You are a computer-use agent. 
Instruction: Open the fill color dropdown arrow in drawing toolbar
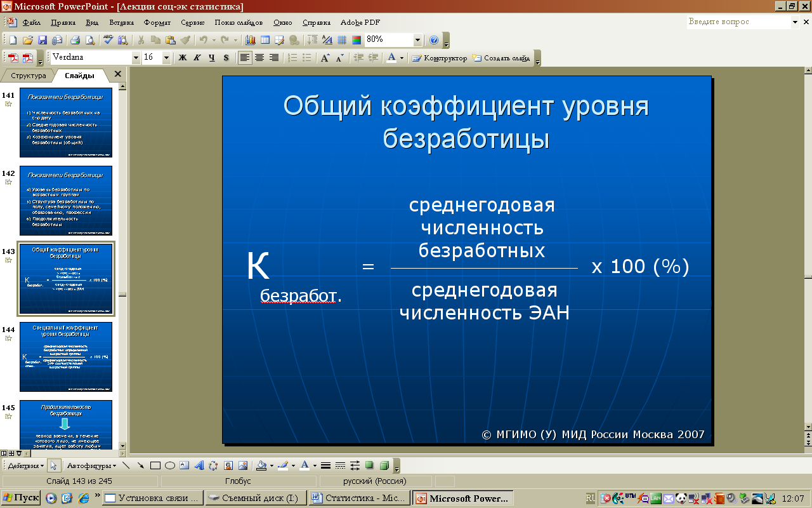(272, 465)
